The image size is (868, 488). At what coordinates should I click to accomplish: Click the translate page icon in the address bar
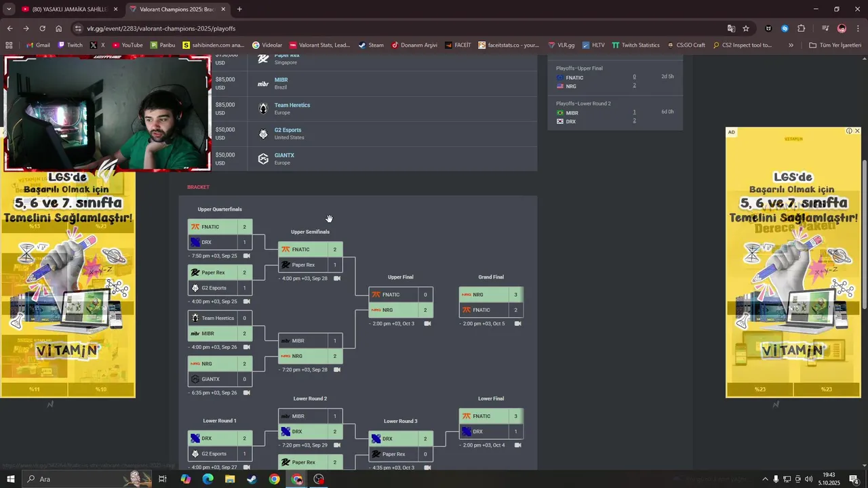(731, 28)
